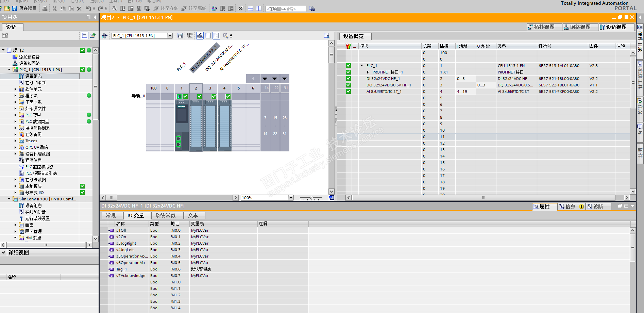This screenshot has width=644, height=313.
Task: Adjust the device view zoom slider
Action: (x=311, y=198)
